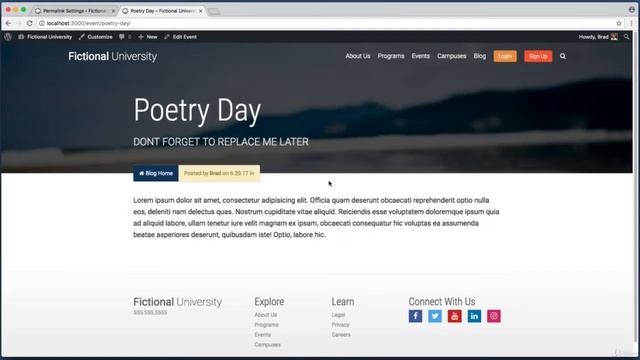Open the site search magnifier in header
Viewport: 640px width, 360px height.
point(563,56)
